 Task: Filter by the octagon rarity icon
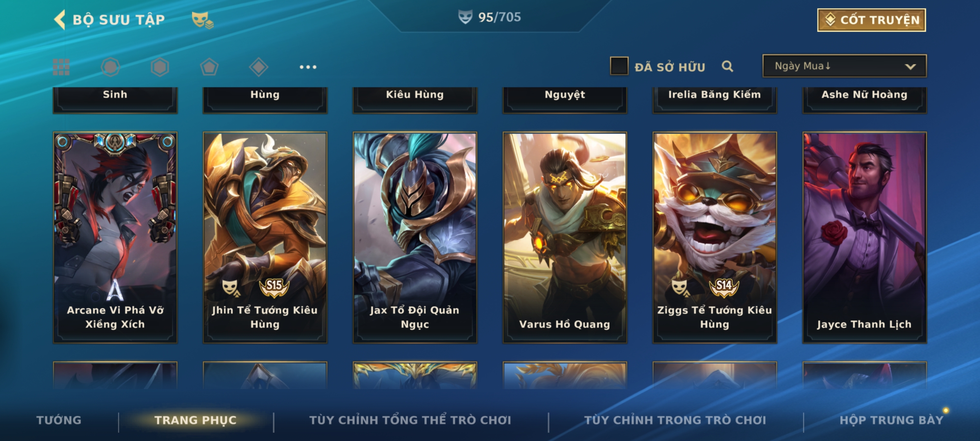coord(110,67)
